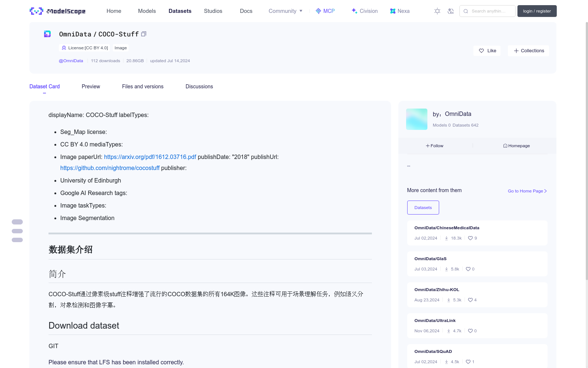Switch to the Preview tab

pyautogui.click(x=91, y=86)
